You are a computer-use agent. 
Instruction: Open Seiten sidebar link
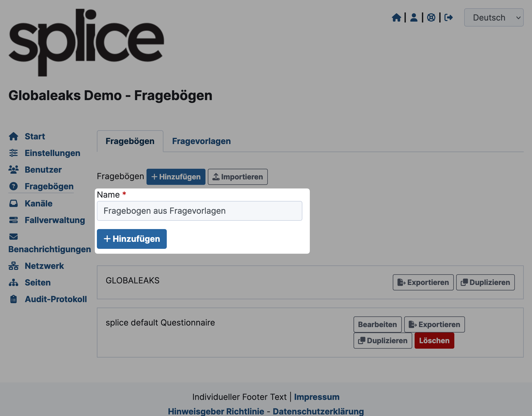point(38,282)
